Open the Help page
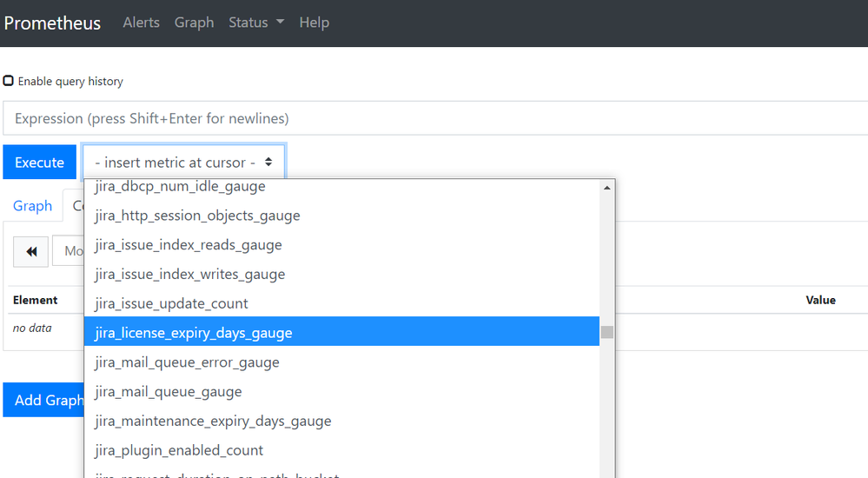Viewport: 868px width, 478px height. click(x=314, y=22)
